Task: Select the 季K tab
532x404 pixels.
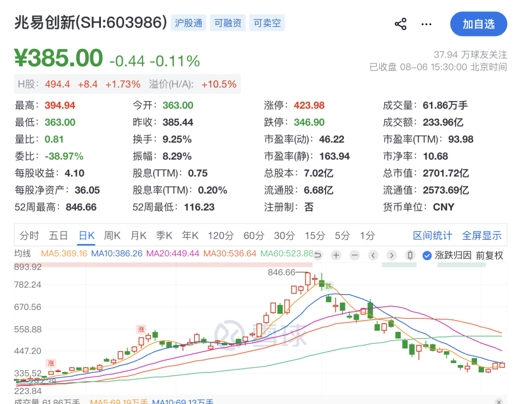Action: [x=164, y=236]
